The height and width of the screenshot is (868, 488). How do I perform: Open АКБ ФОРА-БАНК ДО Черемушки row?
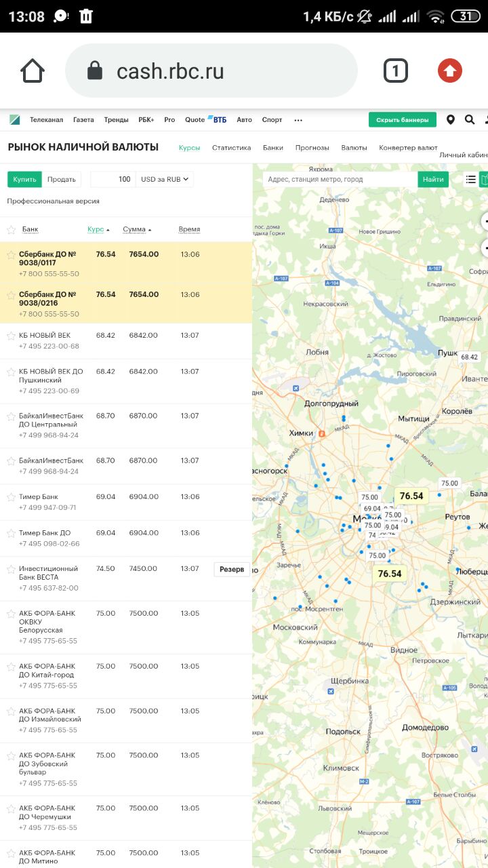[126, 818]
